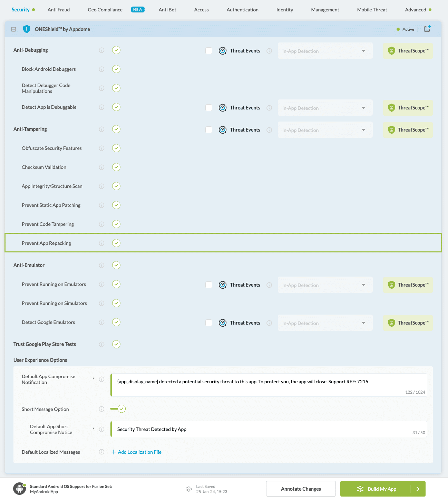Click the cloud Last Saved icon
Screen dimensions: 448x500
(x=188, y=489)
